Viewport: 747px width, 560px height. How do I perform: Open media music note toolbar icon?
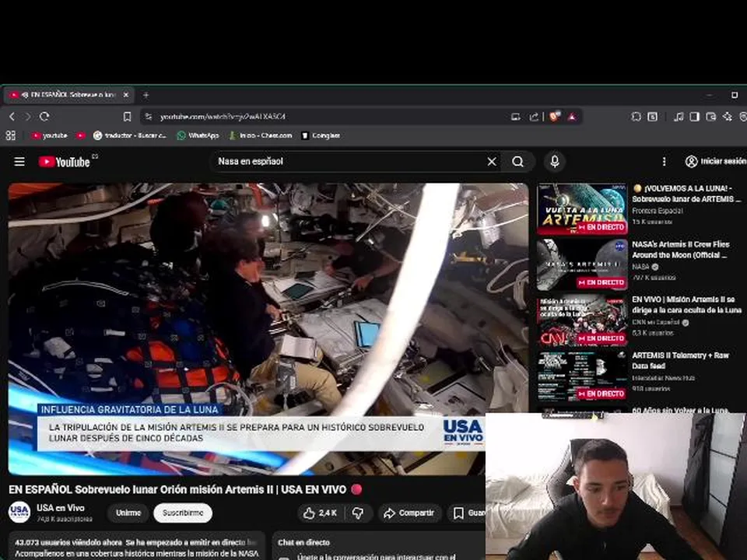click(x=679, y=117)
